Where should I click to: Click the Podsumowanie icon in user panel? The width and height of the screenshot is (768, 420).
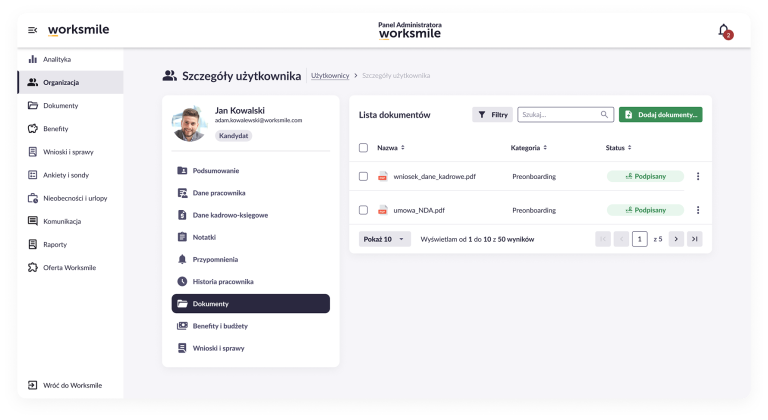tap(182, 171)
